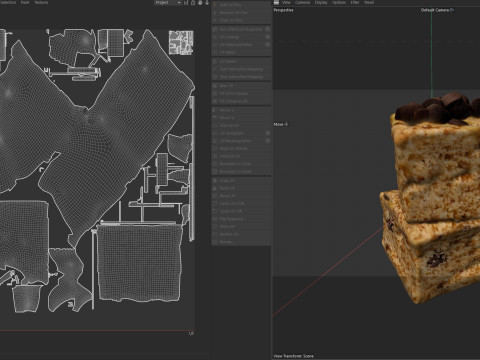Viewport: 480px width, 360px height.
Task: Open the View menu of 3D viewport
Action: [x=286, y=2]
